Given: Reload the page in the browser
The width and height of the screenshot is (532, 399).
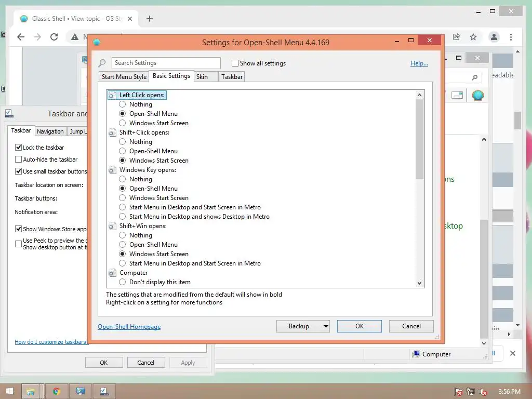Looking at the screenshot, I should point(54,37).
